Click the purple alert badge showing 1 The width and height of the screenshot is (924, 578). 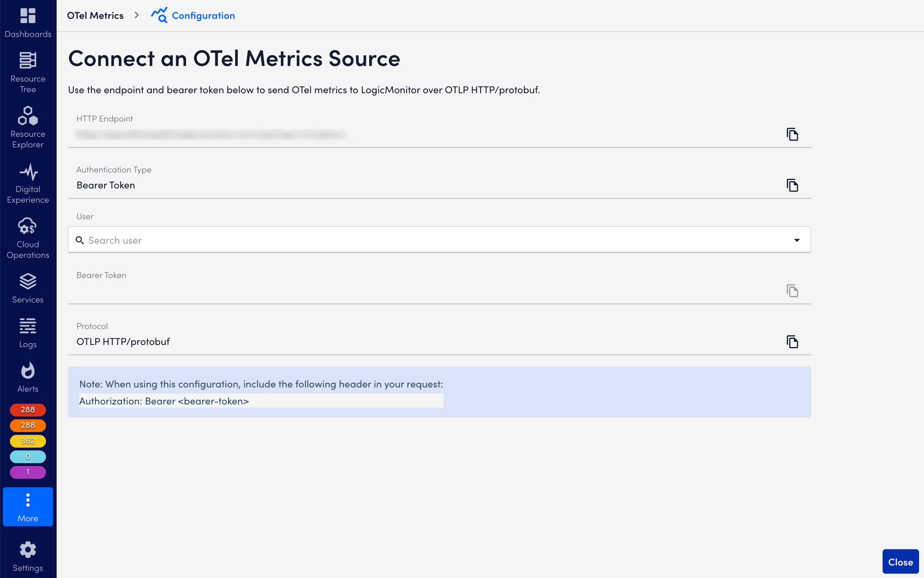point(28,472)
